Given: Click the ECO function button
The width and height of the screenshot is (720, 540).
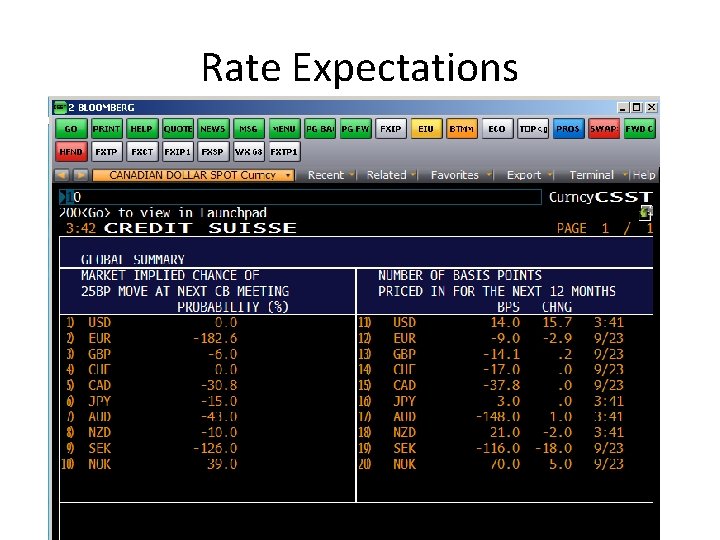Looking at the screenshot, I should pos(497,129).
